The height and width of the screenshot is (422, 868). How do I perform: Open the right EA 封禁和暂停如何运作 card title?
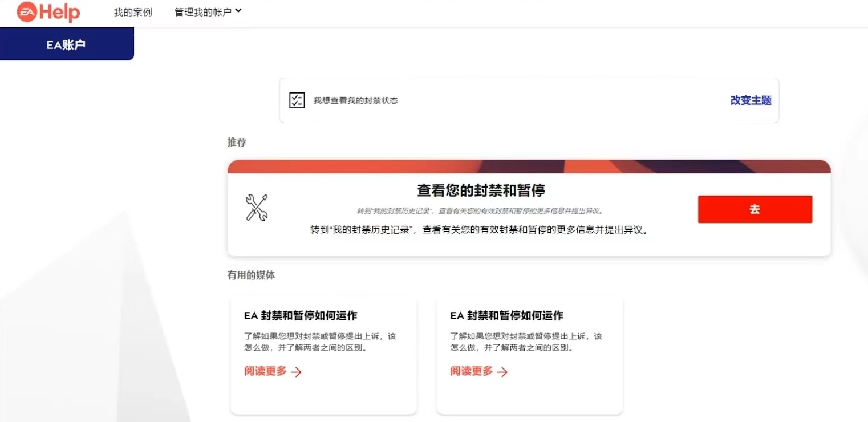tap(506, 315)
